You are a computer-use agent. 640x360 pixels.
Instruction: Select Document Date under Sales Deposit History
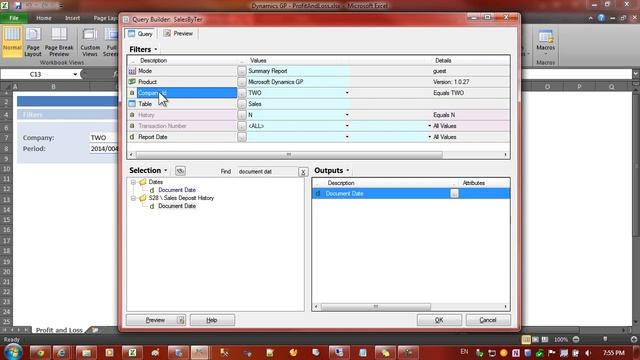tap(177, 206)
